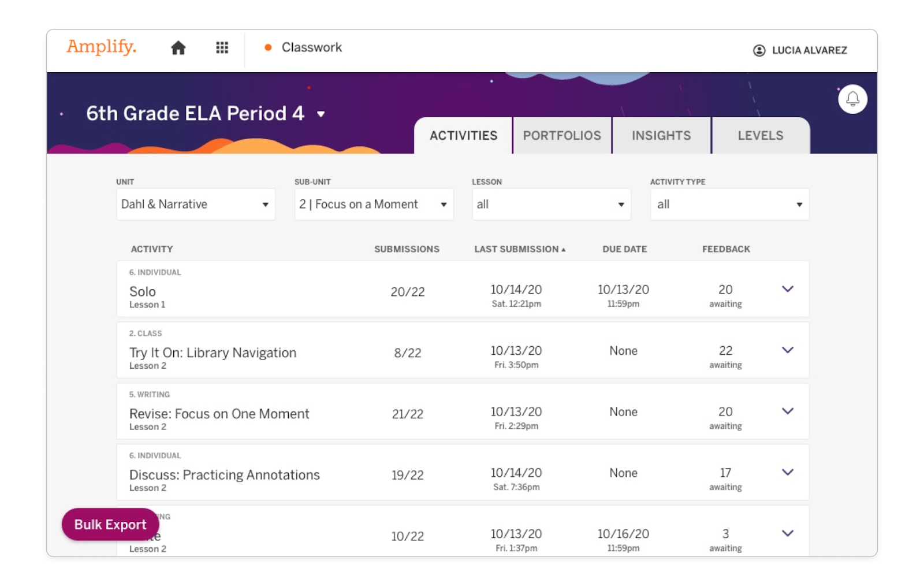Expand Discuss: Practicing Annotations row

pyautogui.click(x=787, y=472)
